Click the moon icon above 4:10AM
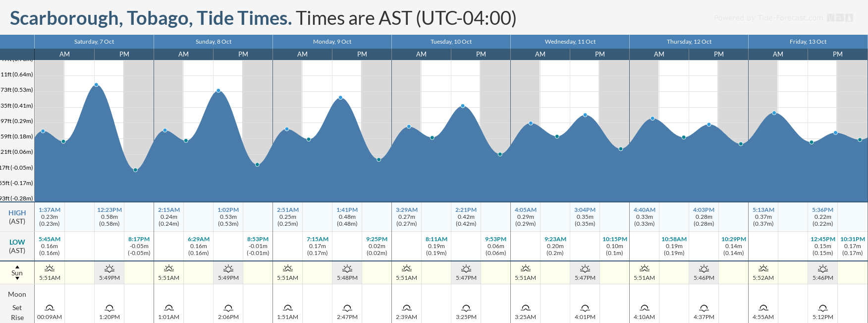Screen dimensions: 868x323 coord(645,308)
